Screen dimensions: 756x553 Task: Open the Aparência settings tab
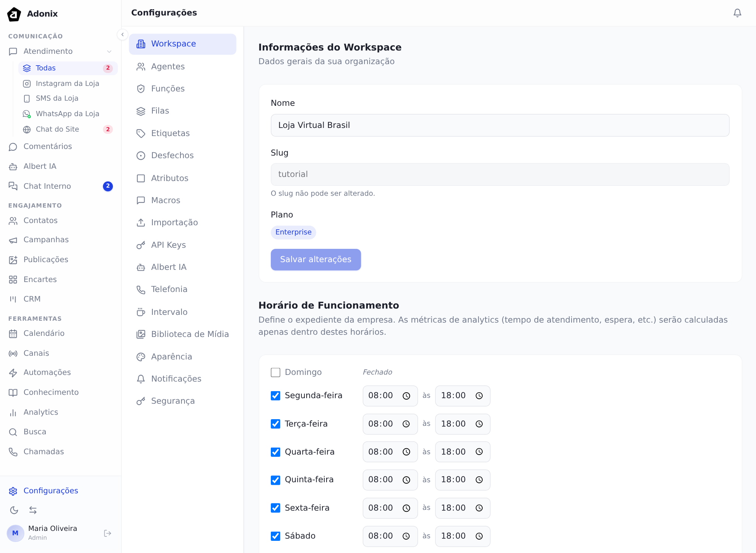click(183, 357)
